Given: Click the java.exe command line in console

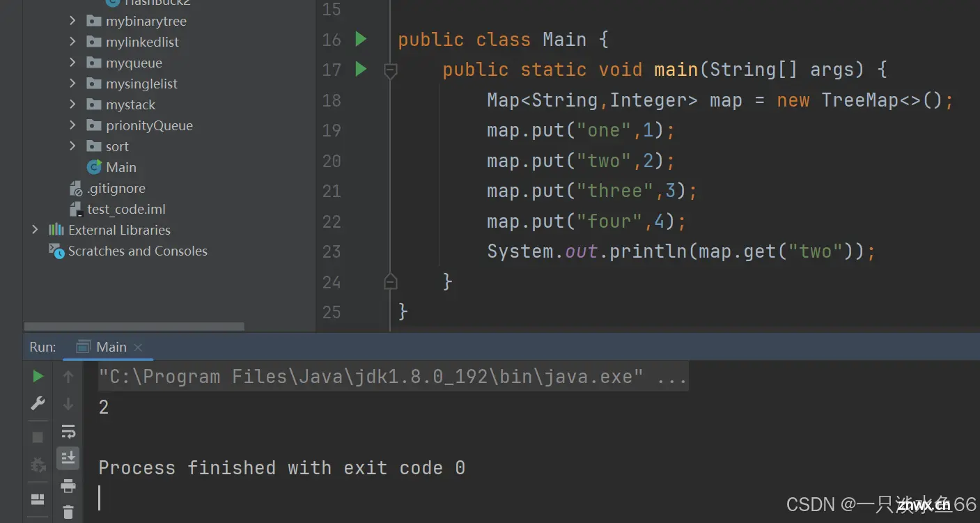Looking at the screenshot, I should (392, 377).
